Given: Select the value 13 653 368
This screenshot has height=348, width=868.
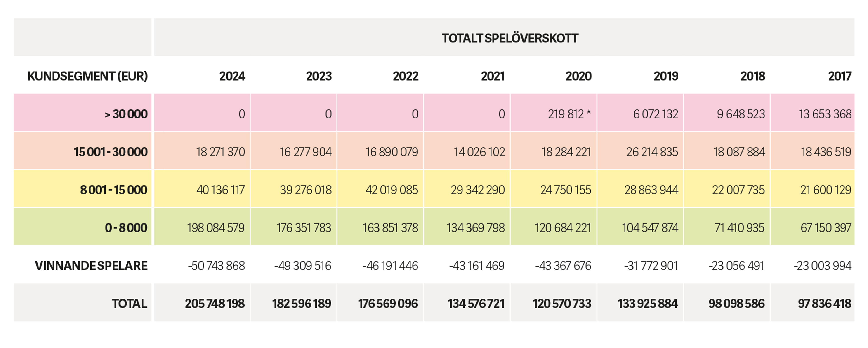Looking at the screenshot, I should 825,114.
